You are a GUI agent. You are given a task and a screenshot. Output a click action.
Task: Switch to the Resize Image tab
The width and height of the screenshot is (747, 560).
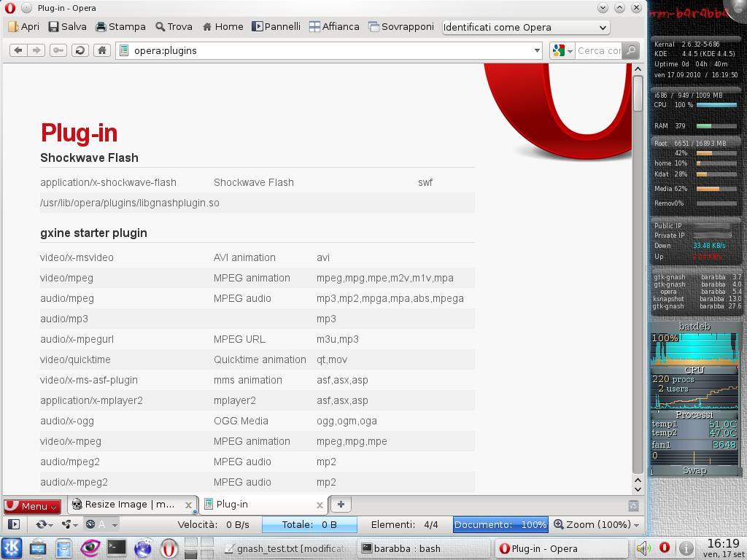click(x=129, y=504)
